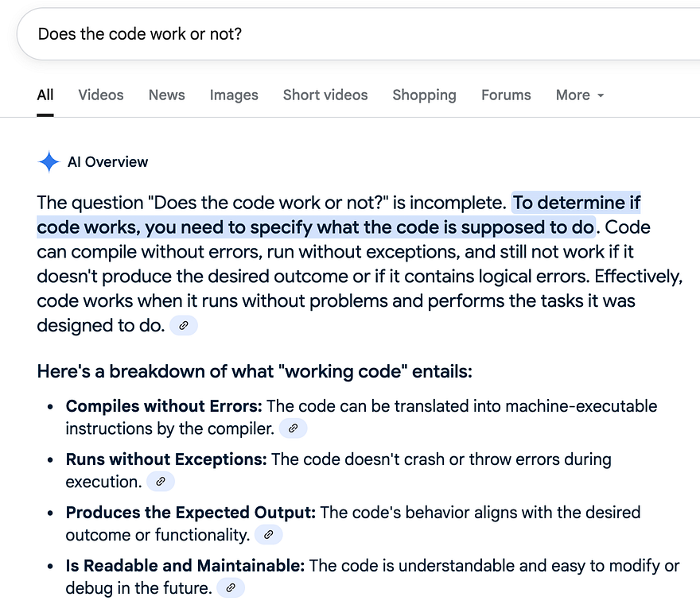
Task: Click link icon after Compiles without Errors
Action: click(x=293, y=428)
